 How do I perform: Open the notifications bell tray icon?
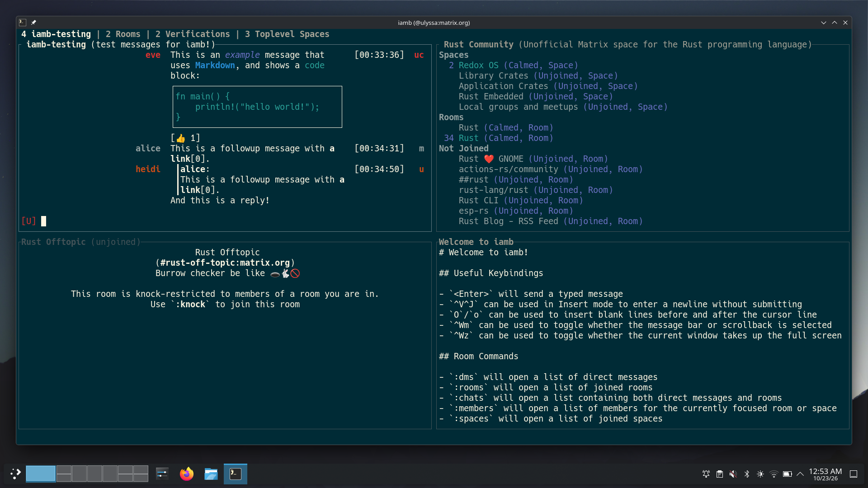pyautogui.click(x=706, y=474)
